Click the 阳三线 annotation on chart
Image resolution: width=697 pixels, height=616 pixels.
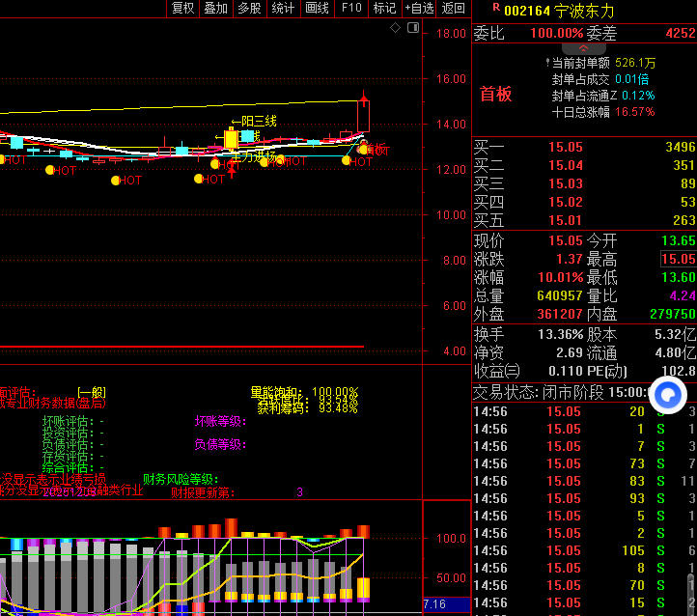coord(254,121)
